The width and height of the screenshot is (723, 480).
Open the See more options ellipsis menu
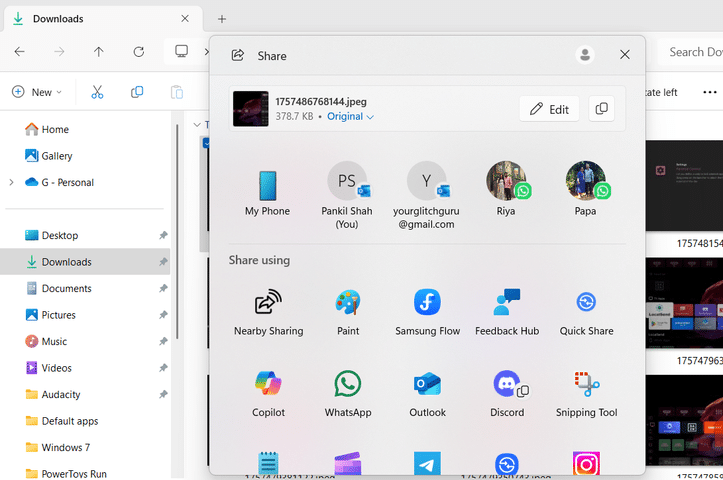(710, 92)
